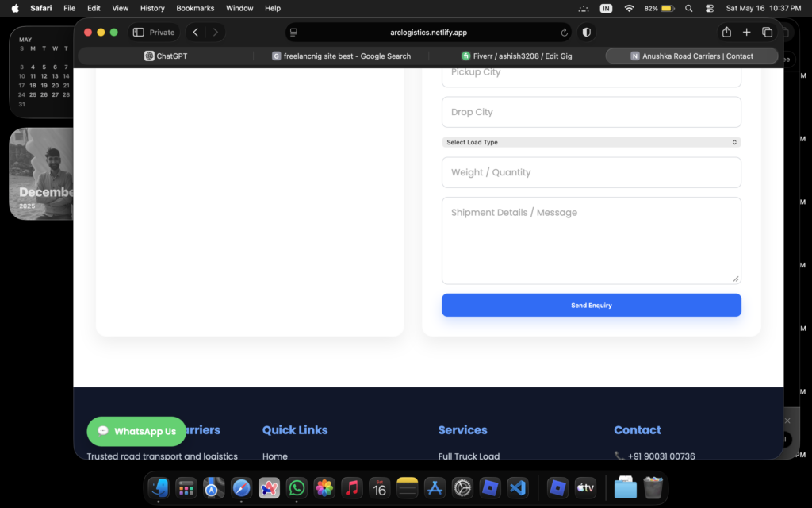
Task: Open Control Center in menu bar
Action: 710,8
